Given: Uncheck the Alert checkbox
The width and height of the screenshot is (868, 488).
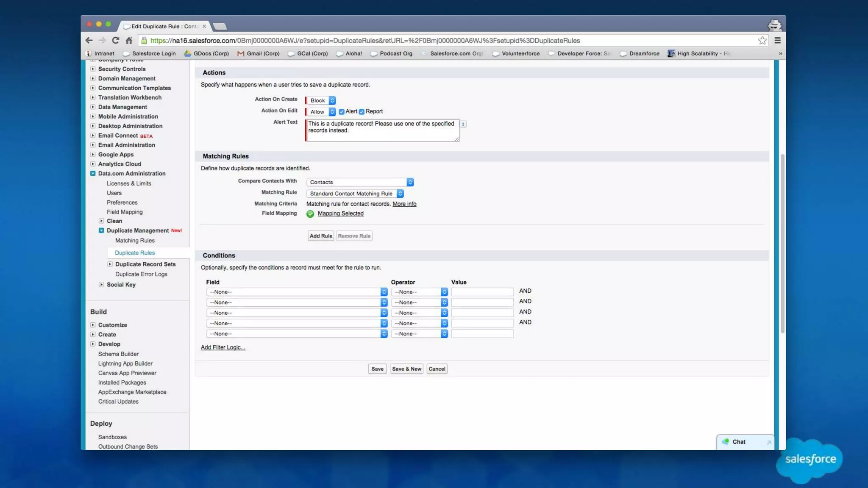Looking at the screenshot, I should [342, 112].
